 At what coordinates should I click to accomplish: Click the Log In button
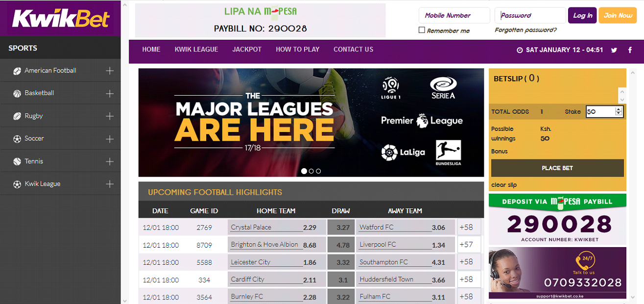[582, 15]
